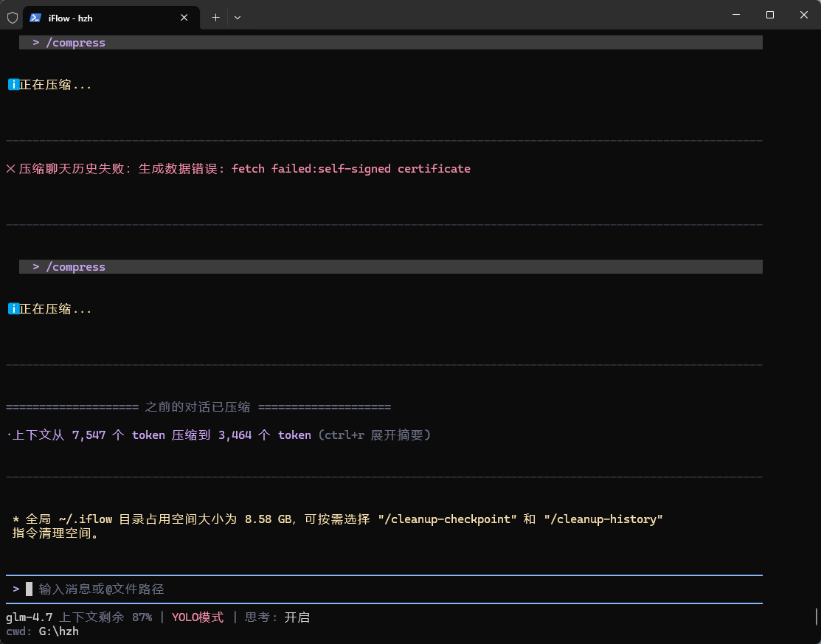Image resolution: width=821 pixels, height=644 pixels.
Task: Click the administrator shield icon in title bar
Action: [x=12, y=17]
